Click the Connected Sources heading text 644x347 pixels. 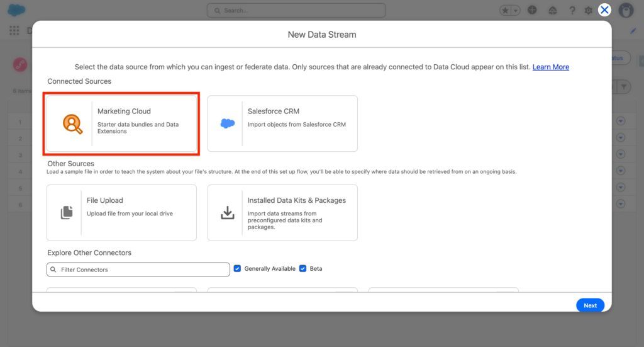point(79,81)
